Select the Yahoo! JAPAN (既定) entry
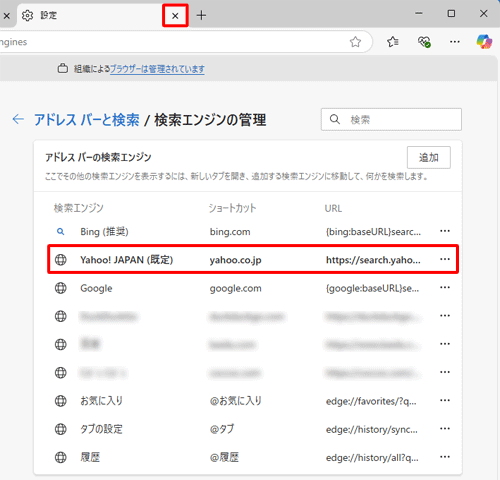Image resolution: width=500 pixels, height=480 pixels. pyautogui.click(x=127, y=260)
